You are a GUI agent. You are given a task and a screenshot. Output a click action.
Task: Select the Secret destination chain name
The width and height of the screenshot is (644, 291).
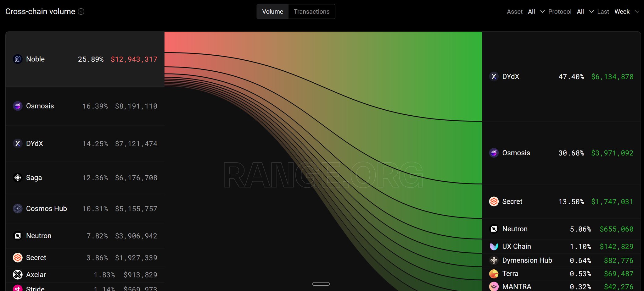point(512,201)
